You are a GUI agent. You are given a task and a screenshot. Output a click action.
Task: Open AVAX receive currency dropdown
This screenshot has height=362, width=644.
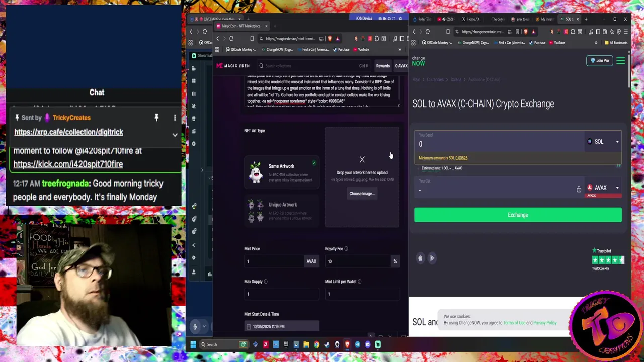click(x=603, y=188)
